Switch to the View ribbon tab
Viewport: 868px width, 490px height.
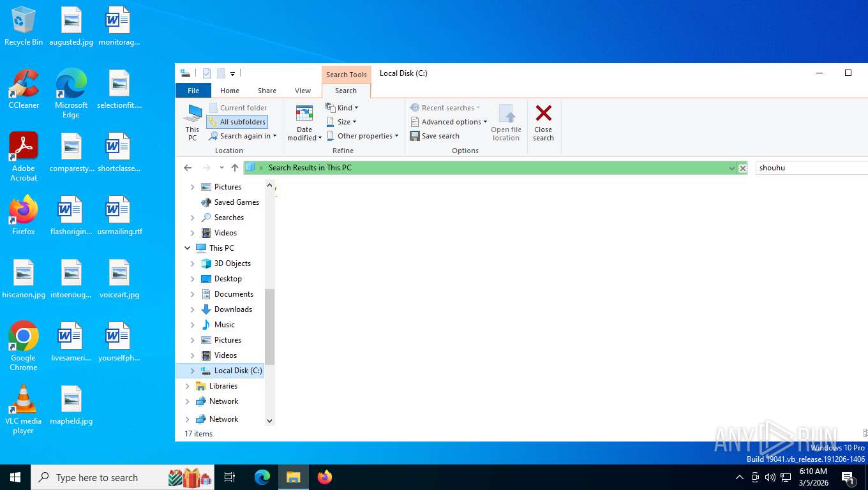point(303,91)
